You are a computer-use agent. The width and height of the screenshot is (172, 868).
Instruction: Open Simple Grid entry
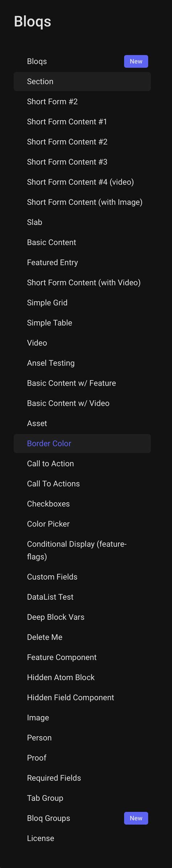82,303
